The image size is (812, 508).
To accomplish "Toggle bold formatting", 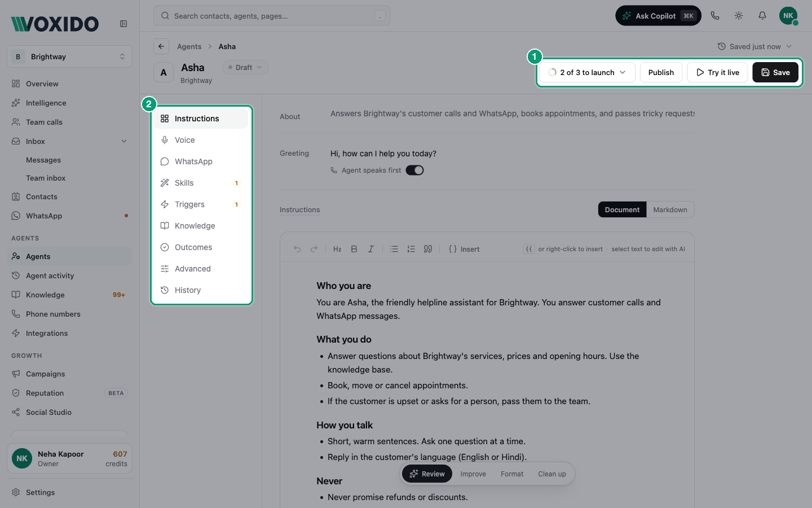I will tap(354, 249).
